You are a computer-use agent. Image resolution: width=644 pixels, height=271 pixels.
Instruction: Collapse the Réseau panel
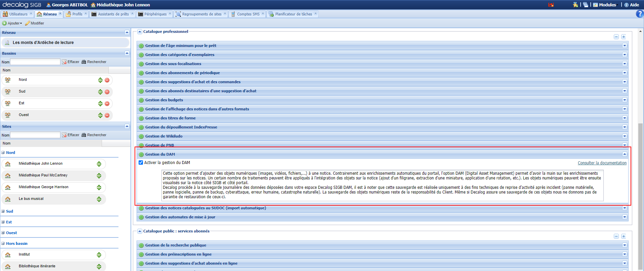(127, 33)
